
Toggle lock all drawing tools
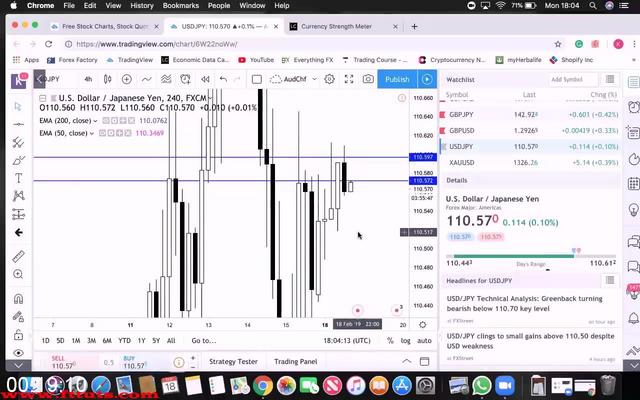pyautogui.click(x=18, y=335)
